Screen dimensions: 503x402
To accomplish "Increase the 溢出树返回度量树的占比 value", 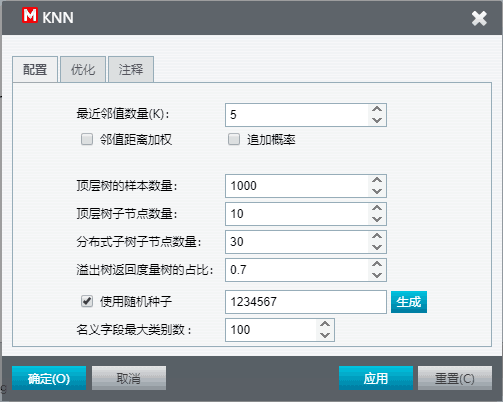I will 377,264.
